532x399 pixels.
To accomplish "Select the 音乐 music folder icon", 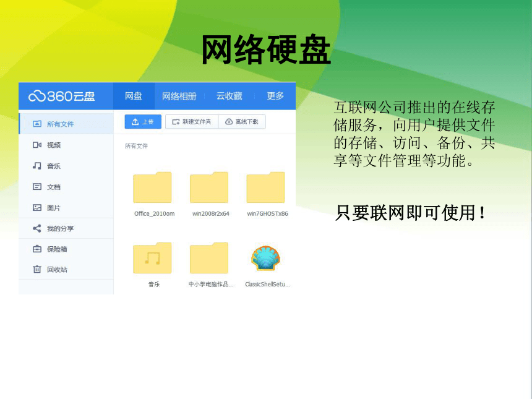I will tap(152, 258).
